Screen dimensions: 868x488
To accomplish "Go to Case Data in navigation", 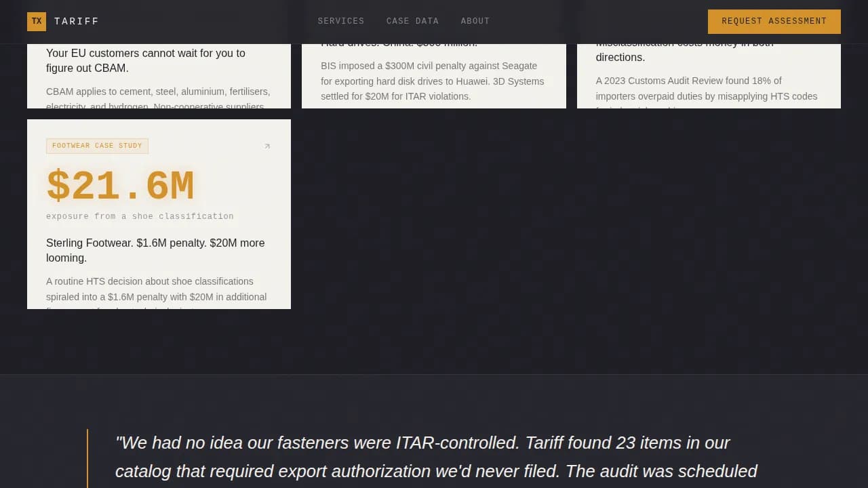I will click(x=412, y=21).
